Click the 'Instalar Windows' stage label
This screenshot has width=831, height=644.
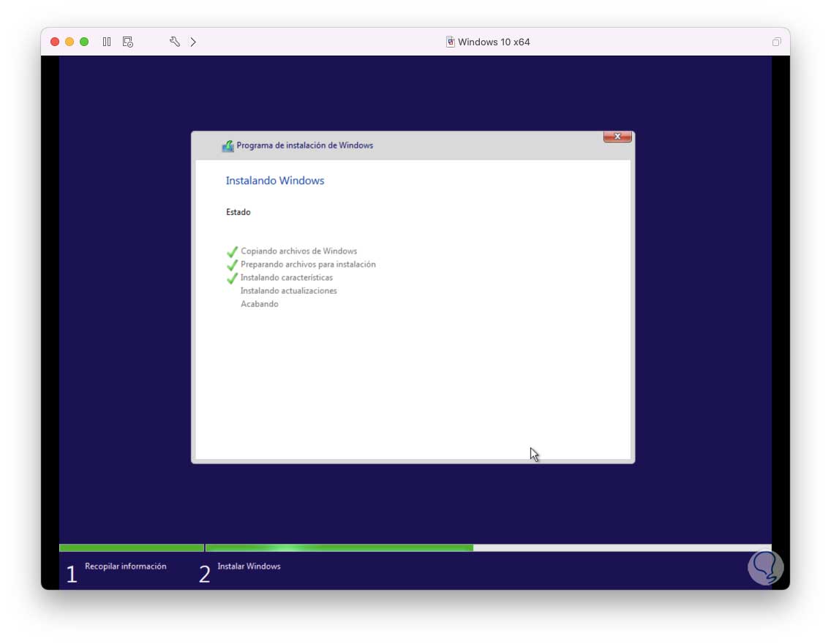pos(249,566)
